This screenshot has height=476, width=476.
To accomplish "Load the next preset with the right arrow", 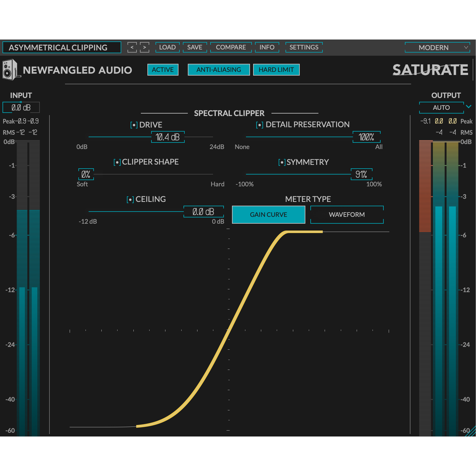I will point(145,47).
